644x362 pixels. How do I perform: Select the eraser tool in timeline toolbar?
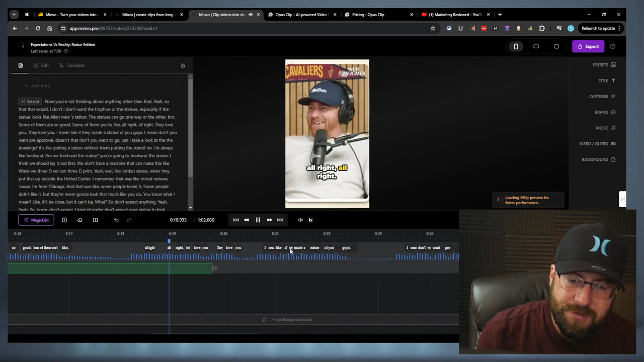click(x=79, y=220)
